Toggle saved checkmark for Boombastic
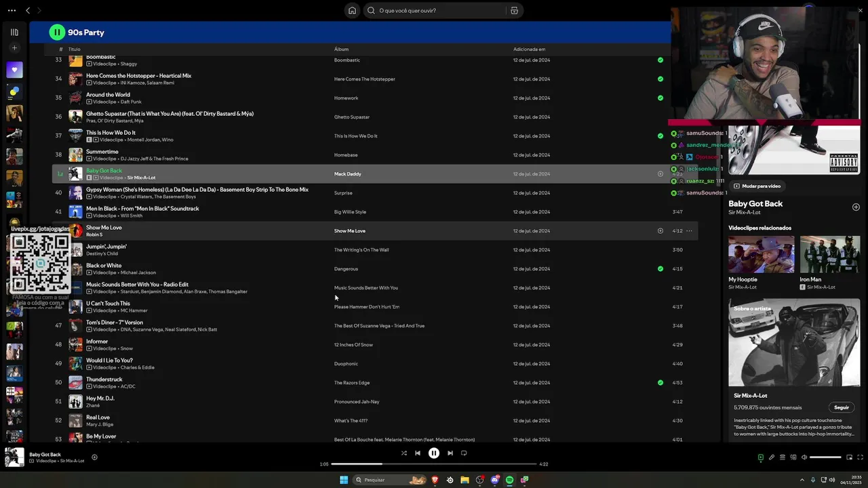The height and width of the screenshot is (488, 868). 660,60
